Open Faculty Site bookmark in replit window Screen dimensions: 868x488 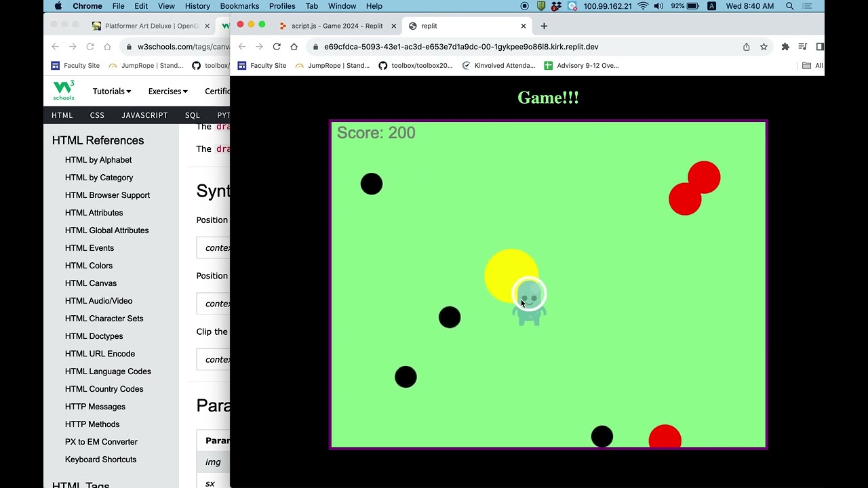tap(262, 66)
